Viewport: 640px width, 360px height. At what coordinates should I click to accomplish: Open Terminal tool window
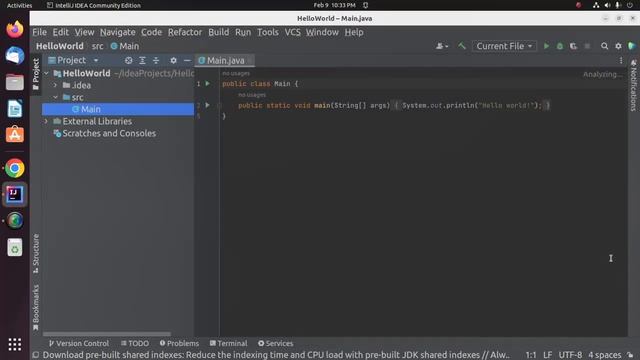(x=229, y=343)
